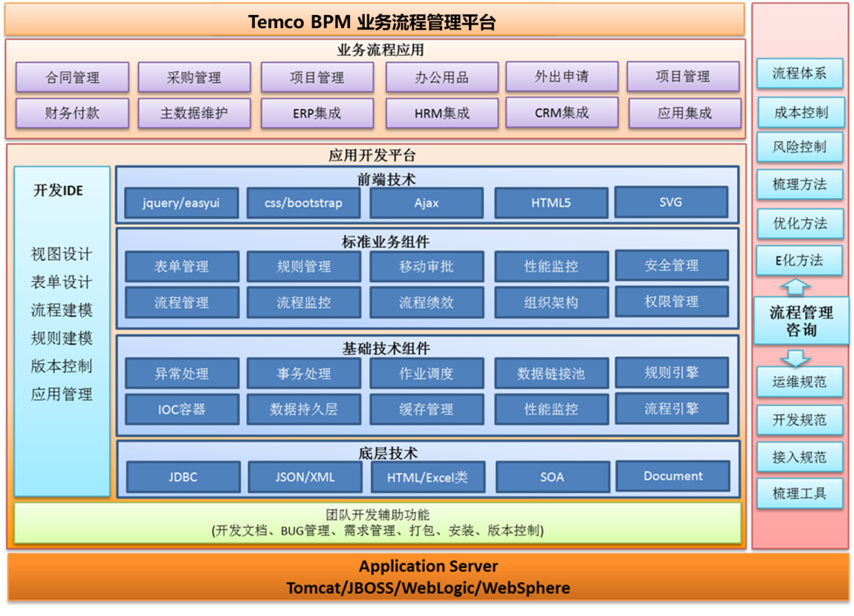Click the Temco BPM 业务流程管理平台 title banner
The height and width of the screenshot is (616, 854).
pyautogui.click(x=374, y=20)
